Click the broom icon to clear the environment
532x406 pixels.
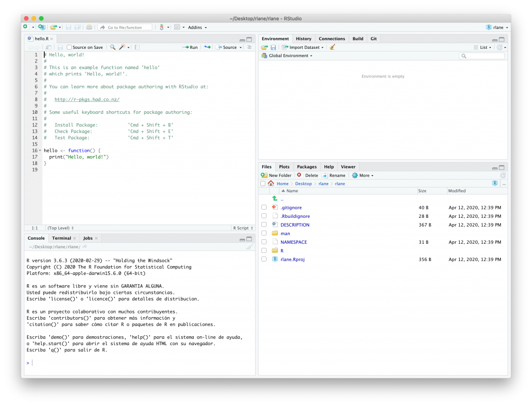[332, 47]
